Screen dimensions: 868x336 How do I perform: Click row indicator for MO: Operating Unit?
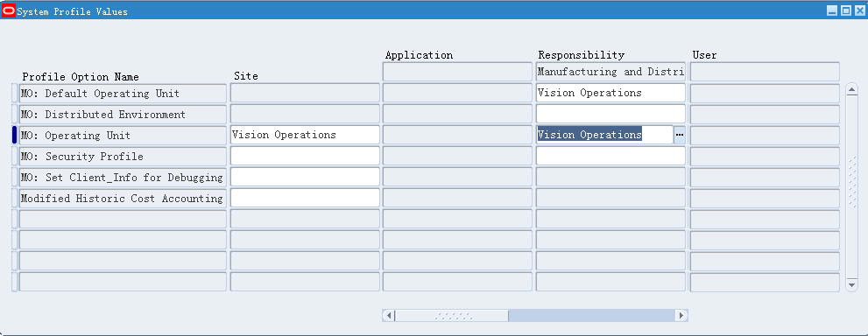tap(14, 136)
